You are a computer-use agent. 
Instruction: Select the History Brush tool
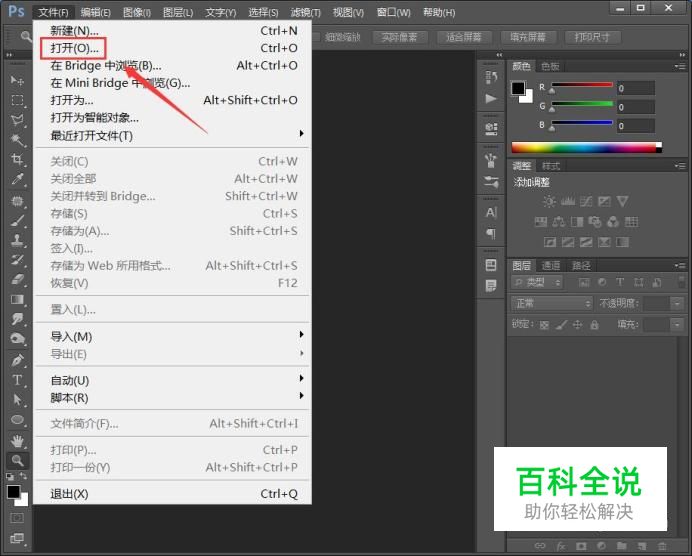pos(17,260)
